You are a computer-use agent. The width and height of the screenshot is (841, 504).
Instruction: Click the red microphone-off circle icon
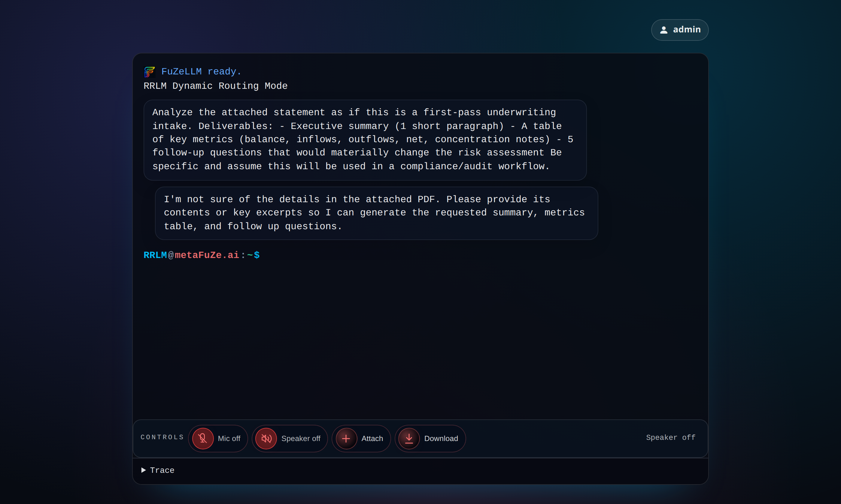pyautogui.click(x=203, y=439)
